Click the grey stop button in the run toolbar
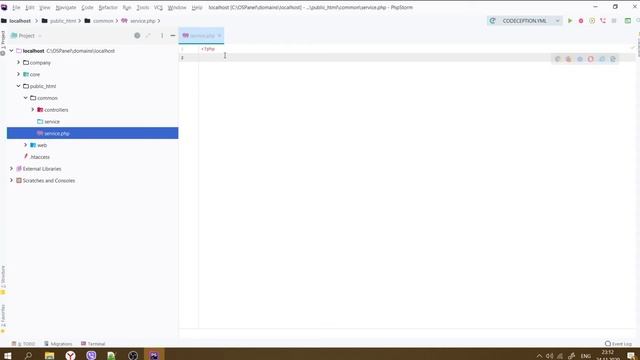640x360 pixels. tap(614, 21)
